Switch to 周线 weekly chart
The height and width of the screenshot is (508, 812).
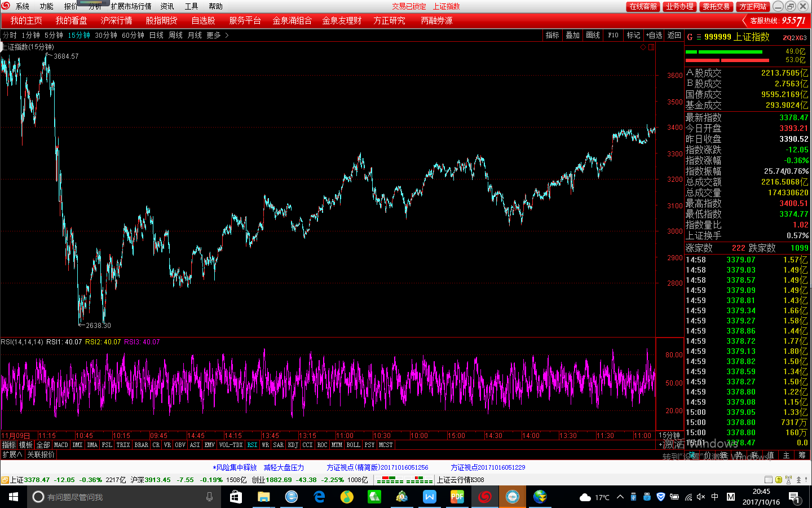pos(175,35)
